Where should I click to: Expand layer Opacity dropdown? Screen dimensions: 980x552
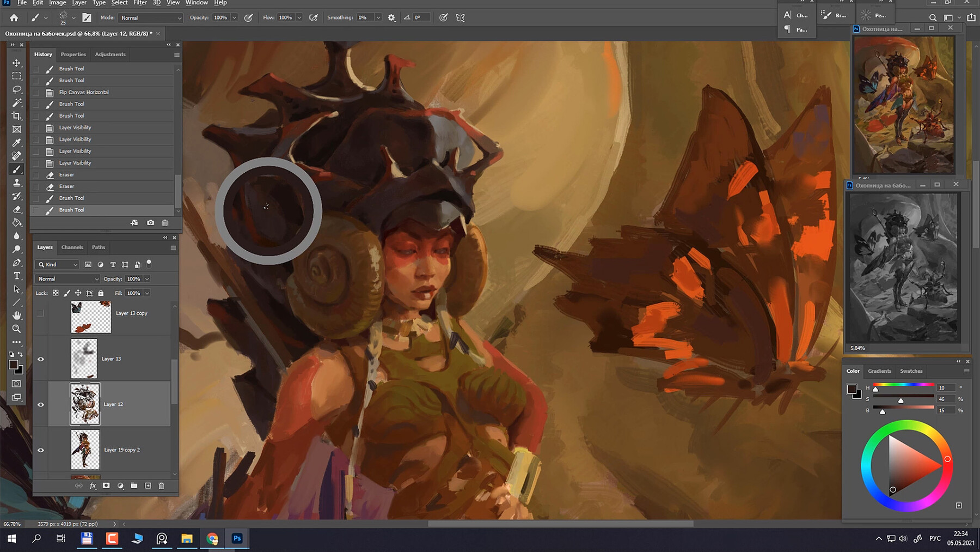click(x=147, y=279)
